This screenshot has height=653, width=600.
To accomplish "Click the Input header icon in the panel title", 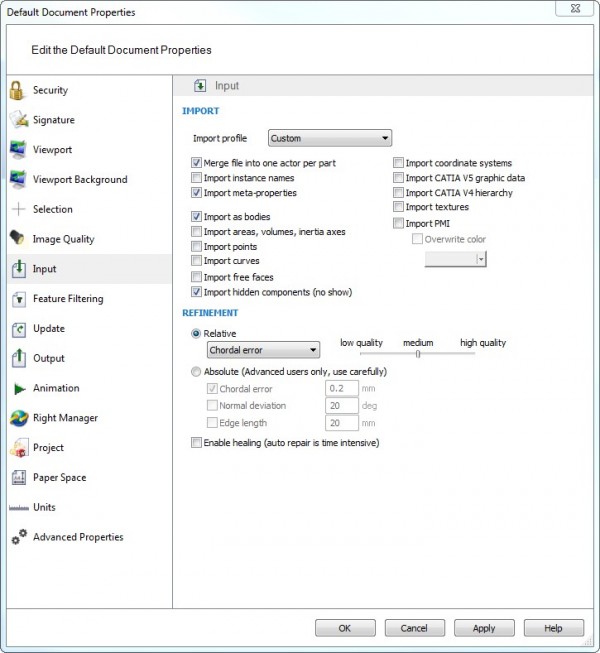I will (x=200, y=86).
